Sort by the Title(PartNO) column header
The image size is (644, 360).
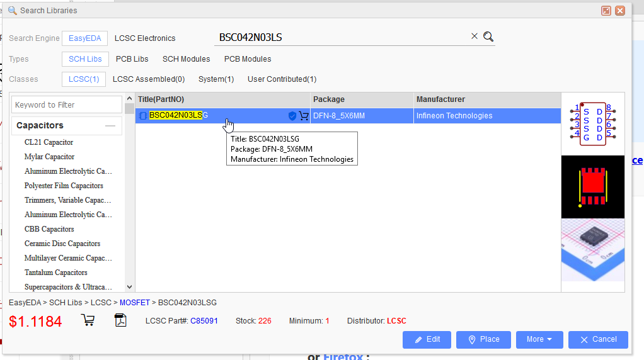[x=222, y=99]
